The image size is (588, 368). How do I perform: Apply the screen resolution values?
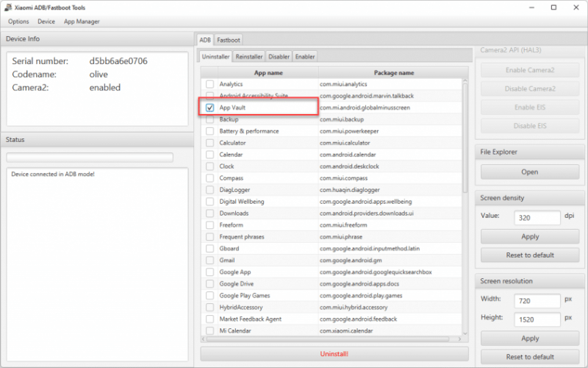529,339
